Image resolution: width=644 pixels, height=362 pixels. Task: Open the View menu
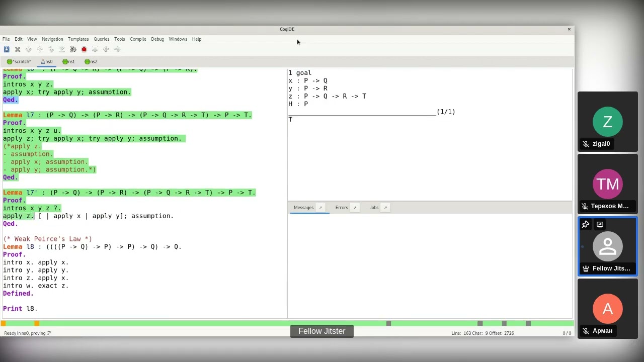click(x=32, y=39)
